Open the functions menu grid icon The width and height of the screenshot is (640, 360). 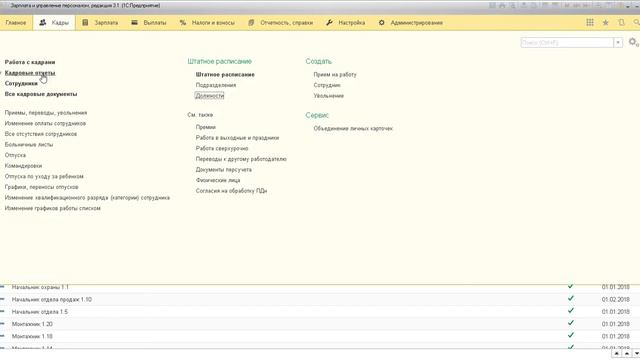(x=590, y=23)
